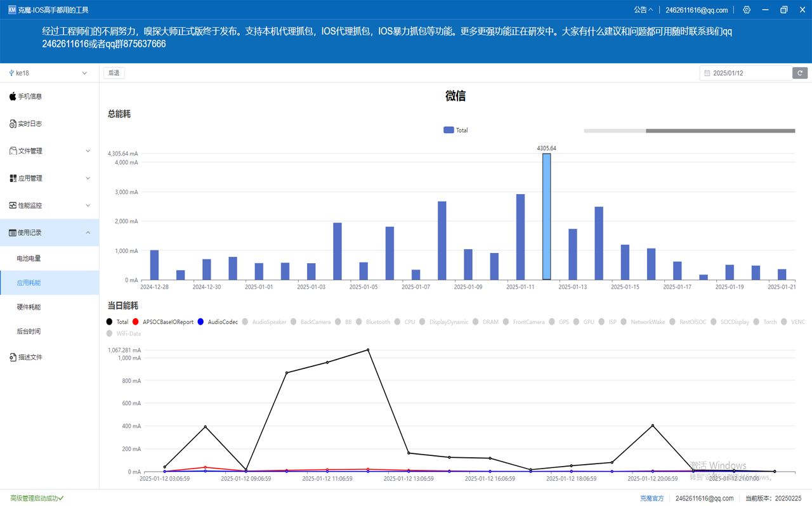Click the 性能监控 monitor icon
The width and height of the screenshot is (812, 506).
(13, 205)
